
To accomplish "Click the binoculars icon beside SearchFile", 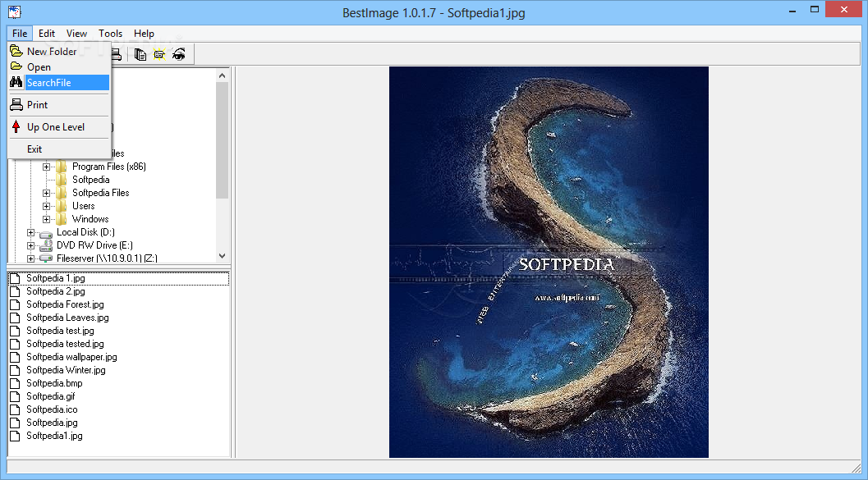I will pos(16,82).
